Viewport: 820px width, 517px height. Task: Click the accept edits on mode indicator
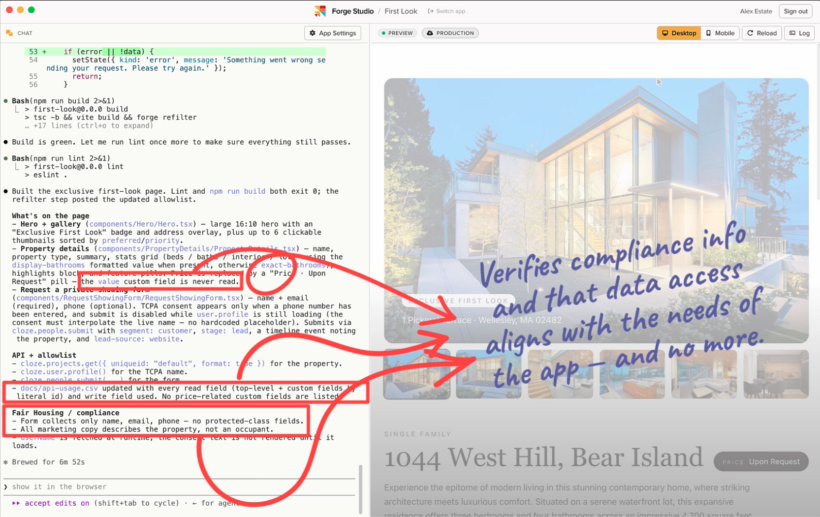[x=56, y=503]
